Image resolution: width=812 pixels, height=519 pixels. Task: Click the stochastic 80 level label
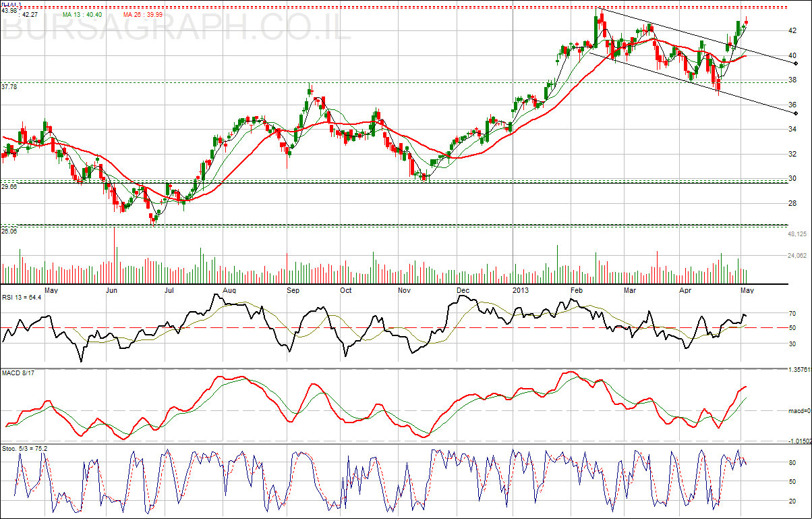tap(793, 463)
